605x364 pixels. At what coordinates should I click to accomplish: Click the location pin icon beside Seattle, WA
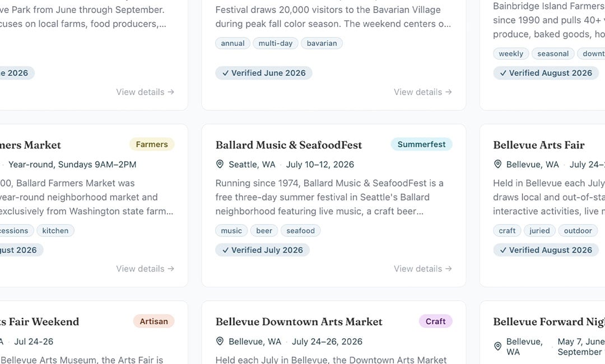click(x=220, y=164)
